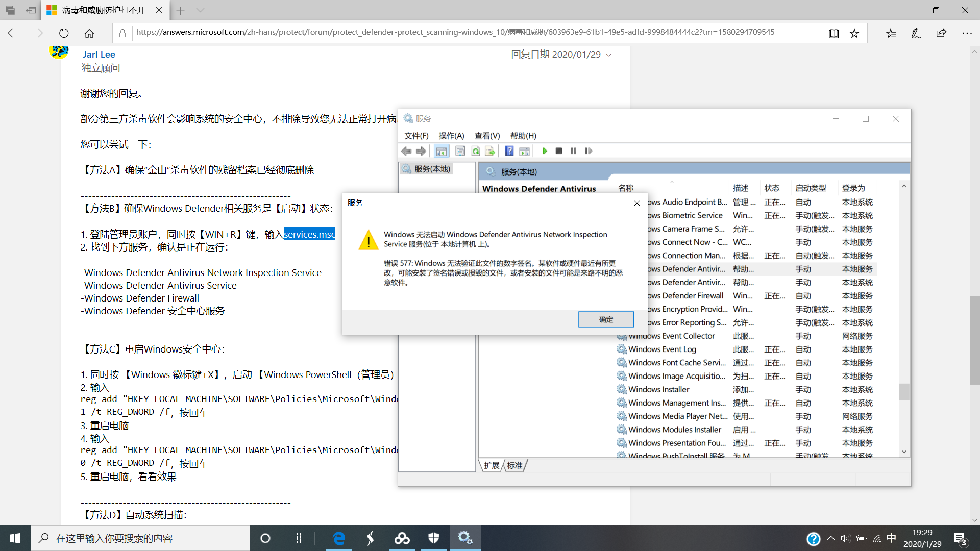Click the Services list scroll-down arrow
The image size is (980, 551).
(x=904, y=452)
